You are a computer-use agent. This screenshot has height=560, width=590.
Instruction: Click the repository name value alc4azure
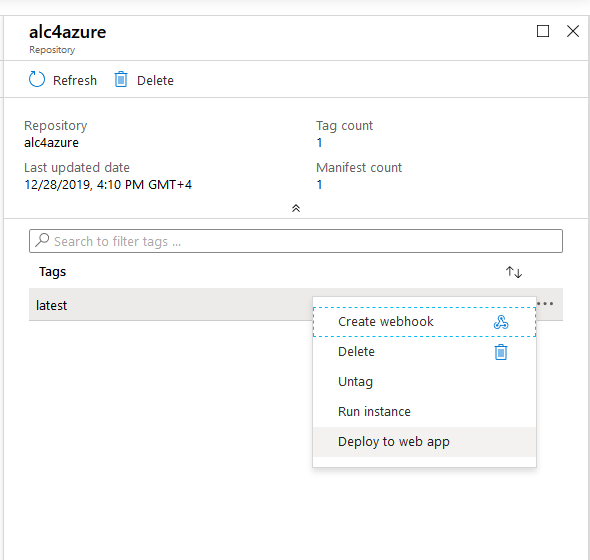[52, 143]
